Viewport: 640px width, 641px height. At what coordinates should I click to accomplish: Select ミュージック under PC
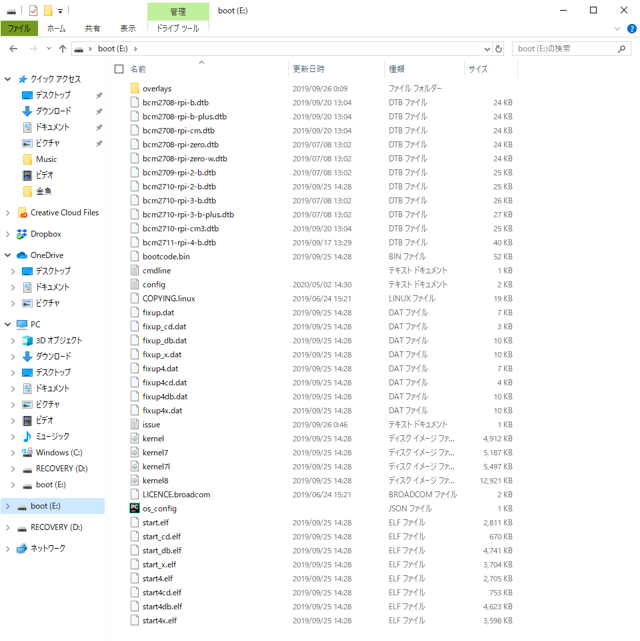52,436
